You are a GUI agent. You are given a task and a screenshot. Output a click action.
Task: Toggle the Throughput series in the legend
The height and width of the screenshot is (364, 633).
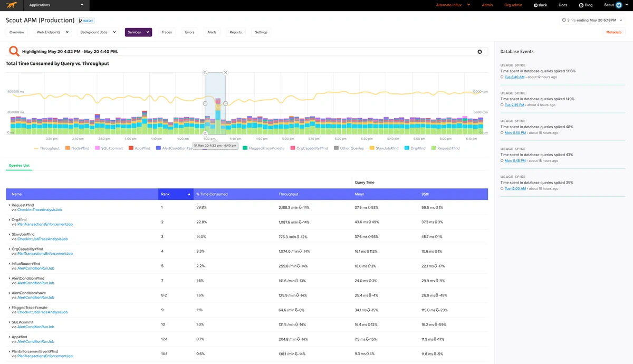tap(46, 148)
